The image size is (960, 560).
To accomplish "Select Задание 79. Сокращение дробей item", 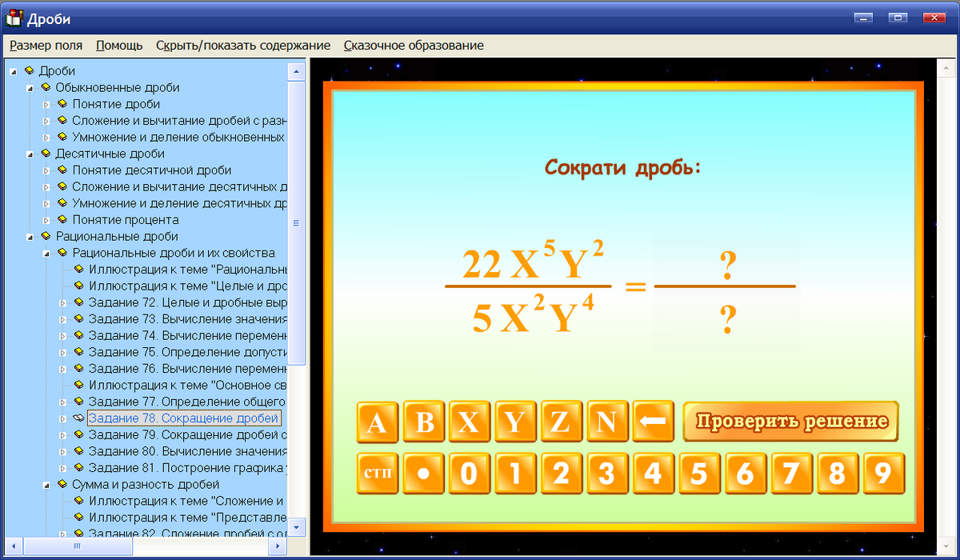I will (x=187, y=434).
